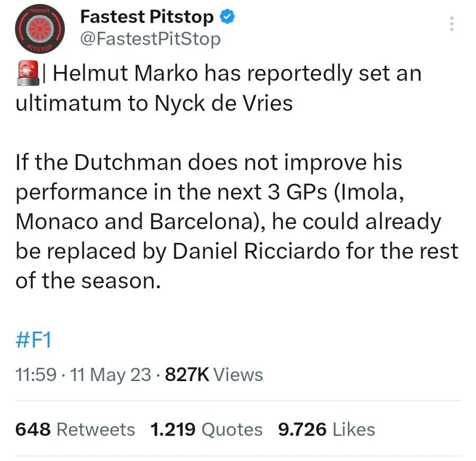
Task: Show the 1.219 Quotes list
Action: pyautogui.click(x=206, y=429)
